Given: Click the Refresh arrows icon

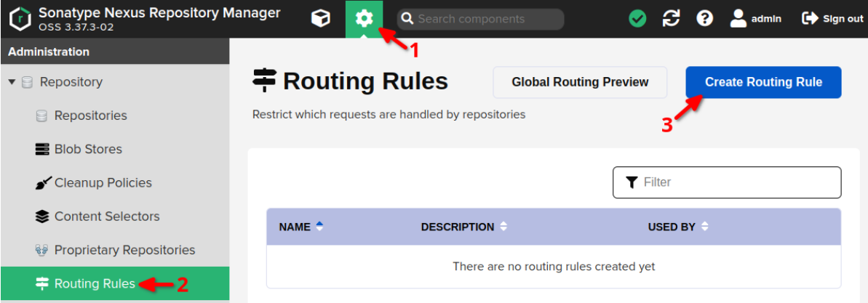Looking at the screenshot, I should point(671,19).
